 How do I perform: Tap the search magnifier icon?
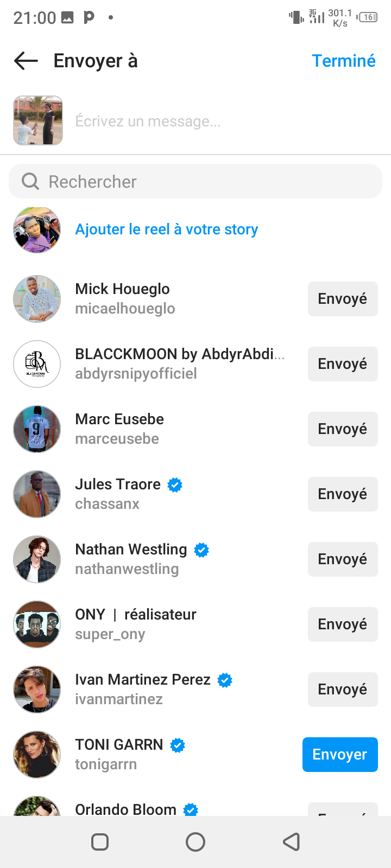click(x=30, y=181)
